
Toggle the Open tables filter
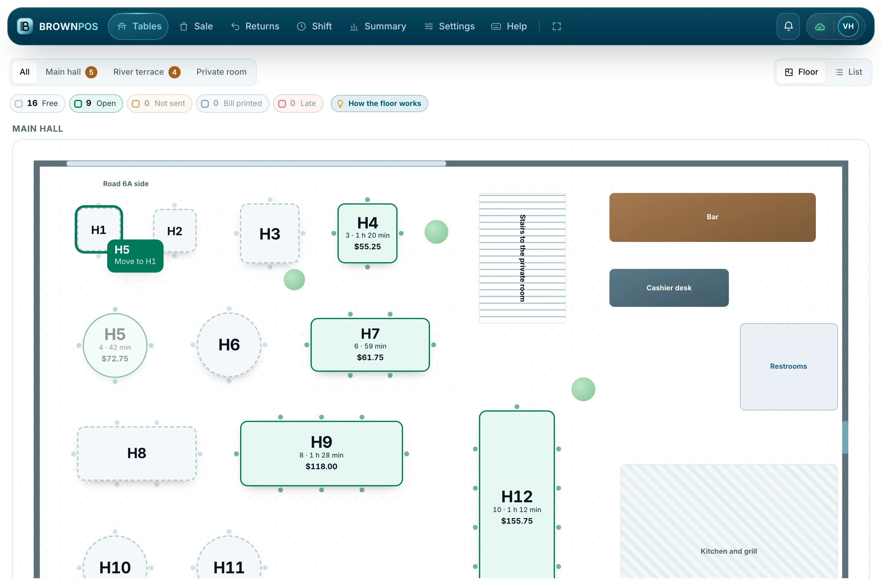point(96,104)
